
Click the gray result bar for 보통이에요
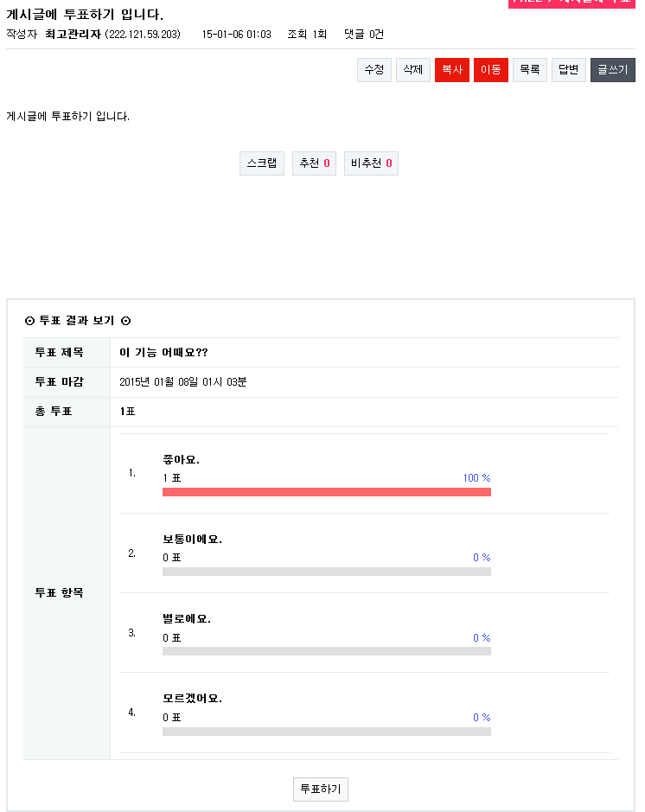tap(326, 572)
